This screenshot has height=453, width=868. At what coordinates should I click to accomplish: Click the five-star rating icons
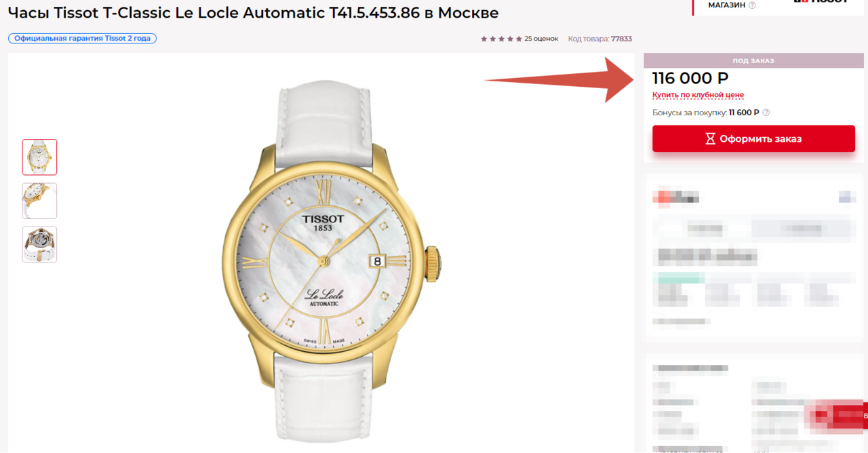tap(502, 39)
